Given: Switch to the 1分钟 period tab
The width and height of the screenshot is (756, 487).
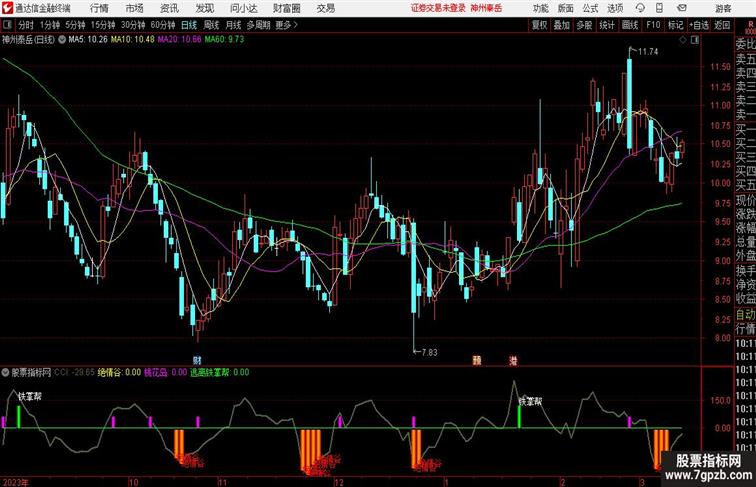Looking at the screenshot, I should (50, 25).
